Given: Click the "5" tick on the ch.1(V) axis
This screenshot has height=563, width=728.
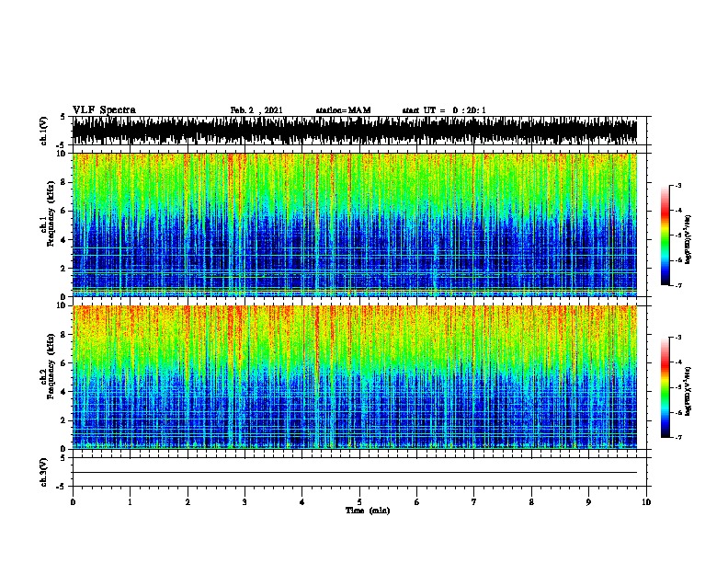Looking at the screenshot, I should coord(63,117).
